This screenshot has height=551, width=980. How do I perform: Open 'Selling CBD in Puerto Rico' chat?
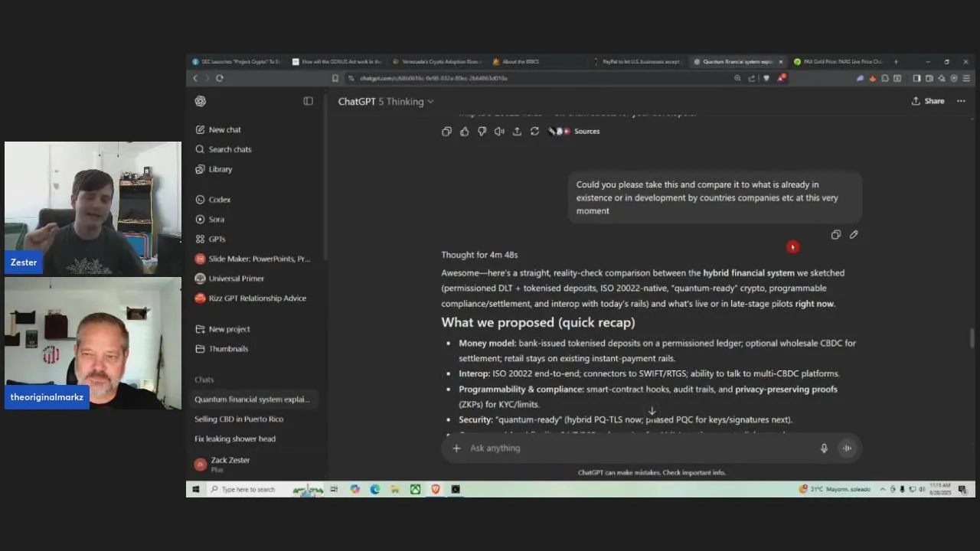(239, 419)
